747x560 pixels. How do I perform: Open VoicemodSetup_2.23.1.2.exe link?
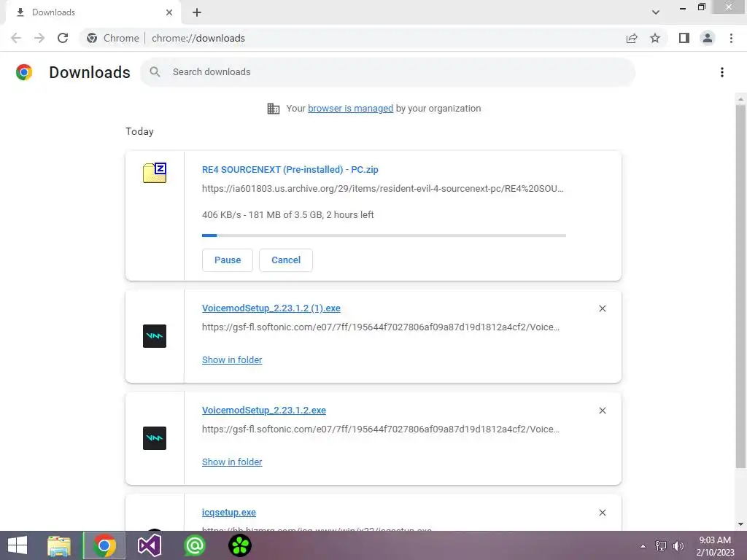coord(264,410)
